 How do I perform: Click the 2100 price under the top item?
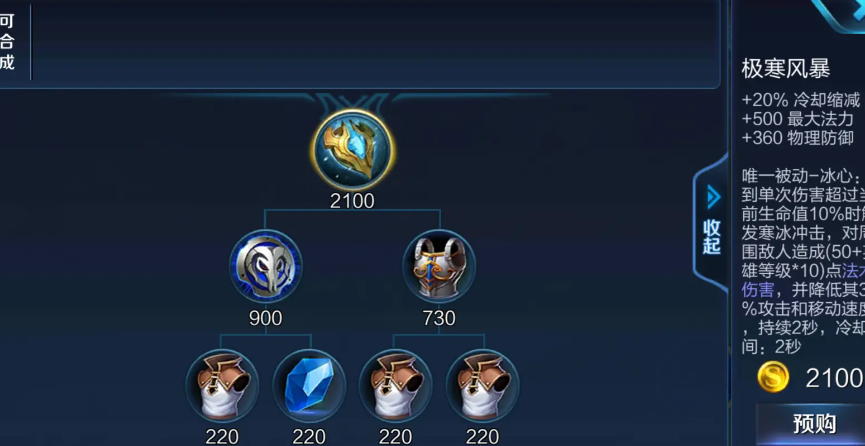353,201
